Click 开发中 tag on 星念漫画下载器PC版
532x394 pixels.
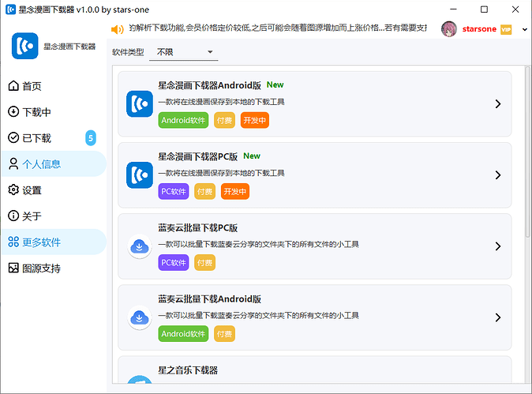click(x=234, y=191)
